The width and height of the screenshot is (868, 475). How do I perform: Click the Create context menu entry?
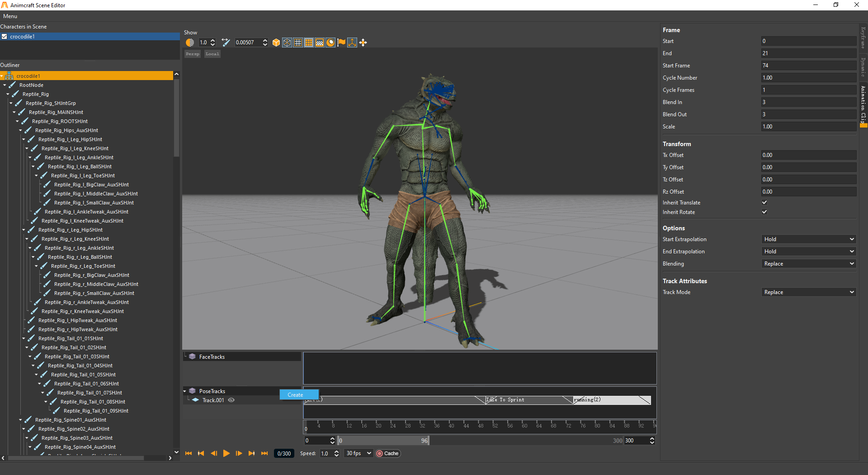coord(299,395)
